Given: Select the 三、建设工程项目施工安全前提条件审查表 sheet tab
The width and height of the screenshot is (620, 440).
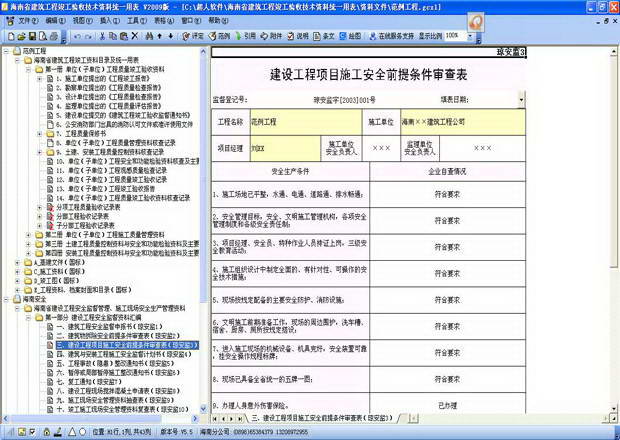Looking at the screenshot, I should click(x=322, y=418).
